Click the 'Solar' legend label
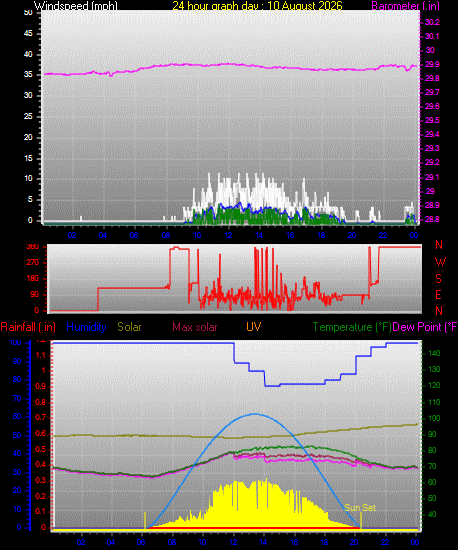 [x=129, y=327]
